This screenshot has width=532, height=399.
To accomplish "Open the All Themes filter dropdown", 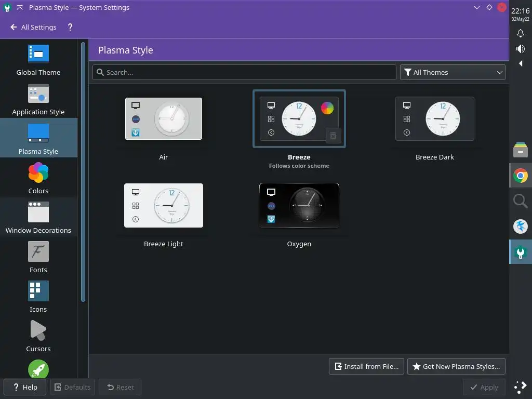I will pyautogui.click(x=453, y=72).
